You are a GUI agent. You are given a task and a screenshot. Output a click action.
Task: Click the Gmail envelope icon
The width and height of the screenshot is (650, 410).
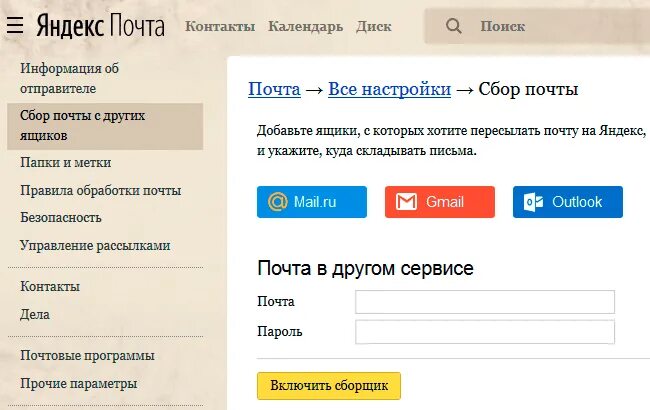point(406,202)
